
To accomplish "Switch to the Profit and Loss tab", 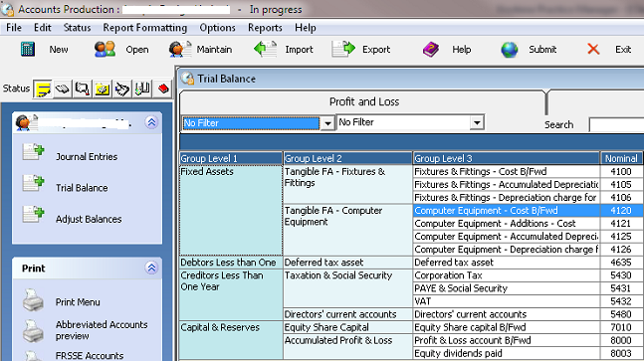I will 364,101.
